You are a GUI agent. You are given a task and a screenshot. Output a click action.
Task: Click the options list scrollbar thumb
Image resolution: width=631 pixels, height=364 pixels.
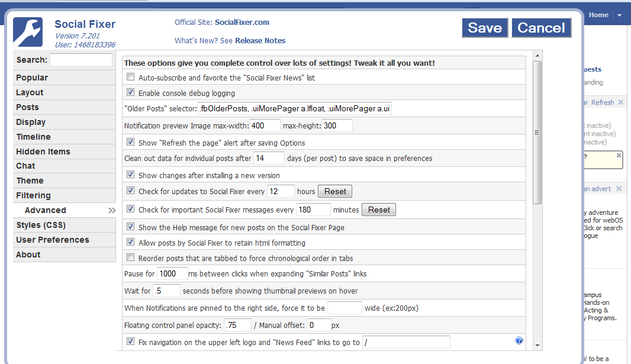click(x=537, y=133)
